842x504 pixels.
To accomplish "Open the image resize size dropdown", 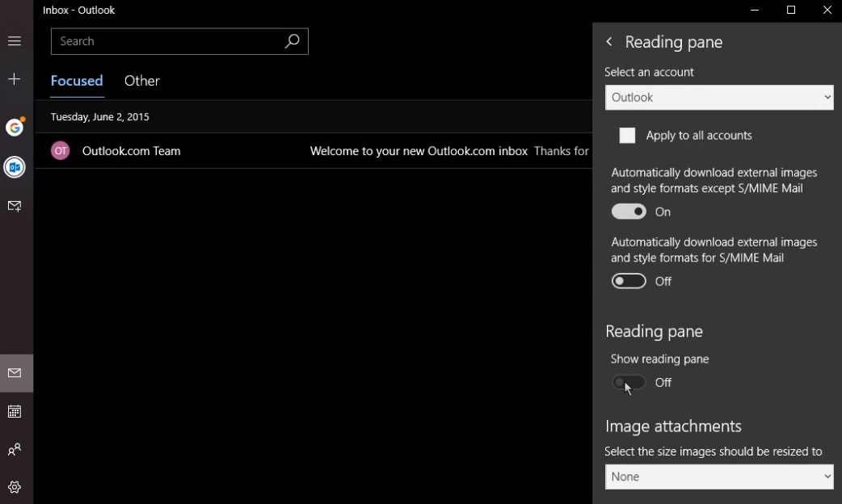I will [719, 477].
